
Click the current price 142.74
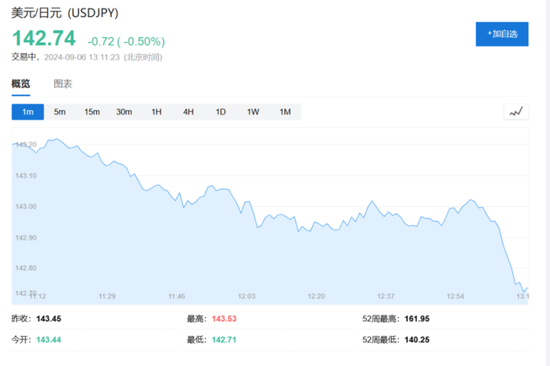point(44,38)
